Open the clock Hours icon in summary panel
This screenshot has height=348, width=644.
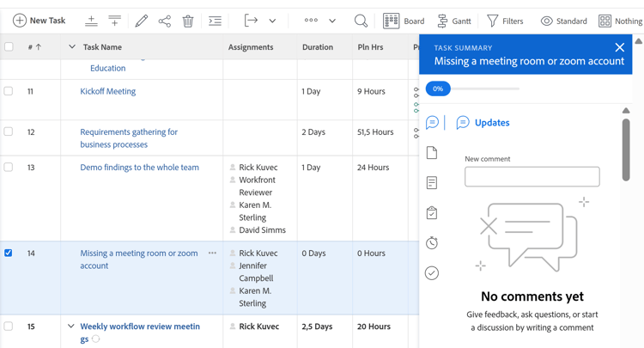point(432,243)
